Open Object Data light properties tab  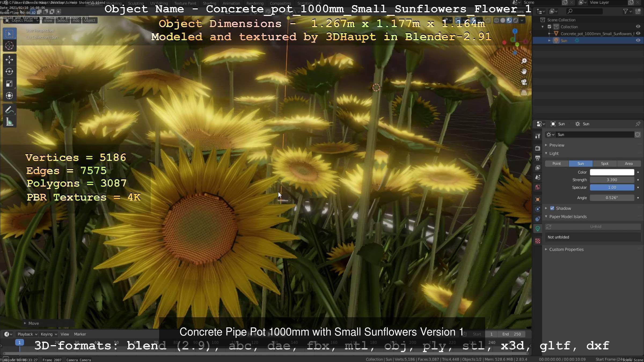click(x=538, y=229)
